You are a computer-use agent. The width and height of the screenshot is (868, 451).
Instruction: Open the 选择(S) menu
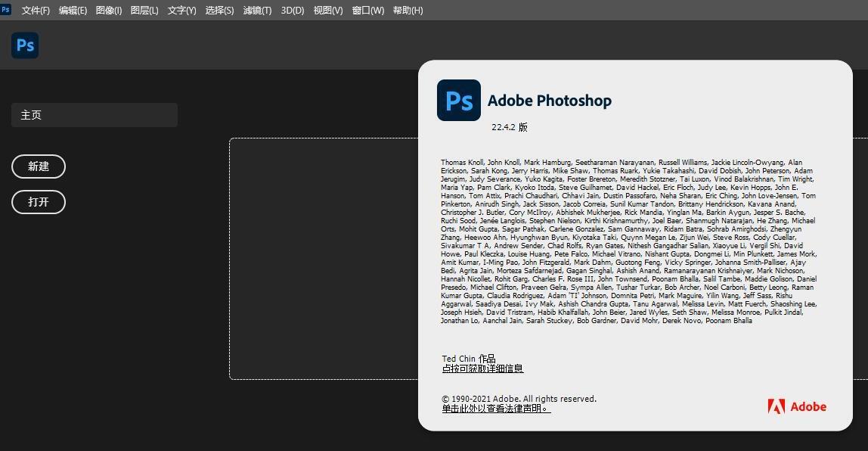(220, 11)
